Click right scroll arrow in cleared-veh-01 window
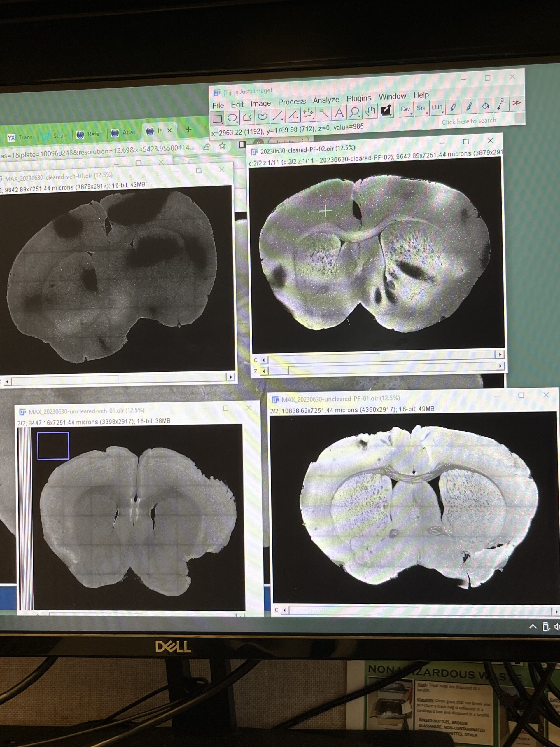Screen dimensions: 560x747 (x=230, y=377)
